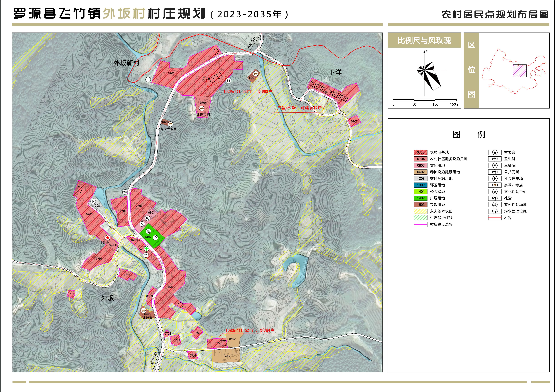
Task: Click the 场 icon inside the green plaza
Action: pos(148,231)
